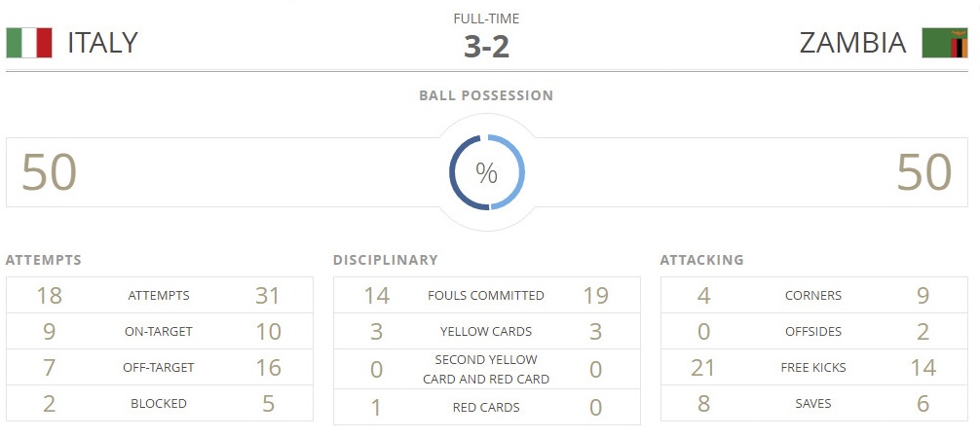Select the ITALY team name
This screenshot has width=980, height=438.
(102, 43)
